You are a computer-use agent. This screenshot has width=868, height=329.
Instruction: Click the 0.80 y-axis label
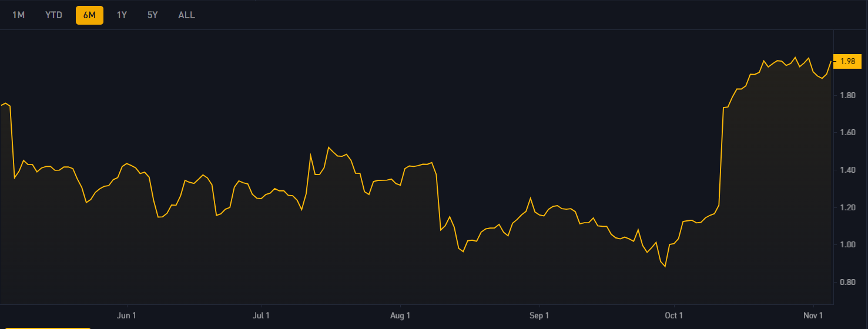(847, 282)
